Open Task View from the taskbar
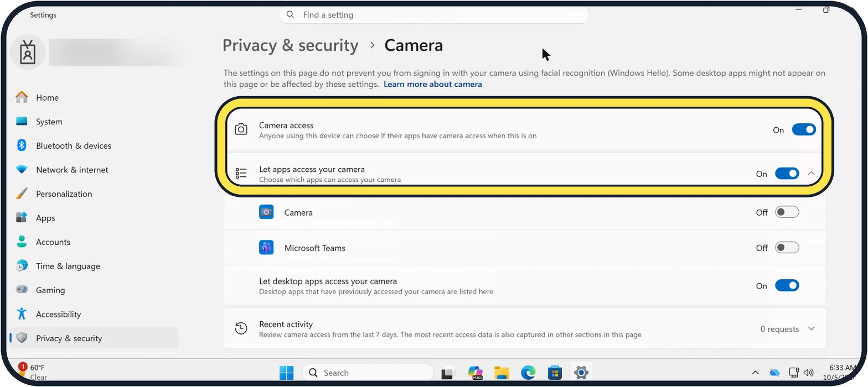The height and width of the screenshot is (387, 868). [448, 373]
